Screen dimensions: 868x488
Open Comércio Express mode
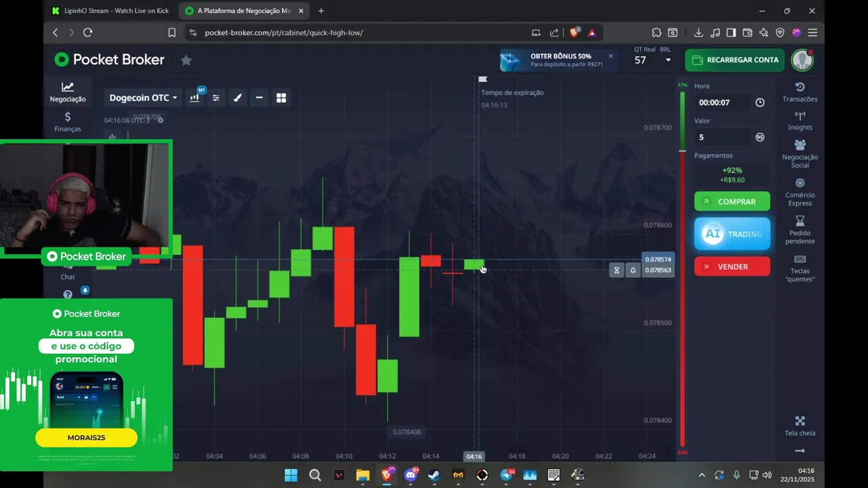800,192
